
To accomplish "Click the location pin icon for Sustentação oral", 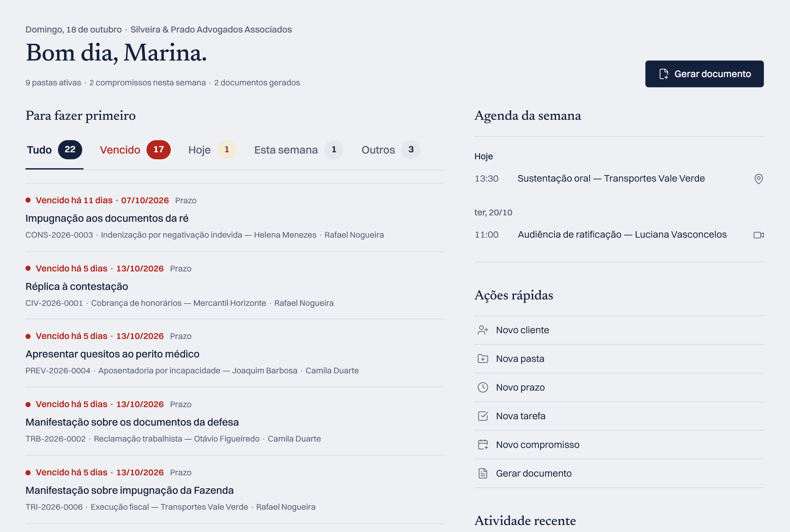I will click(x=758, y=179).
